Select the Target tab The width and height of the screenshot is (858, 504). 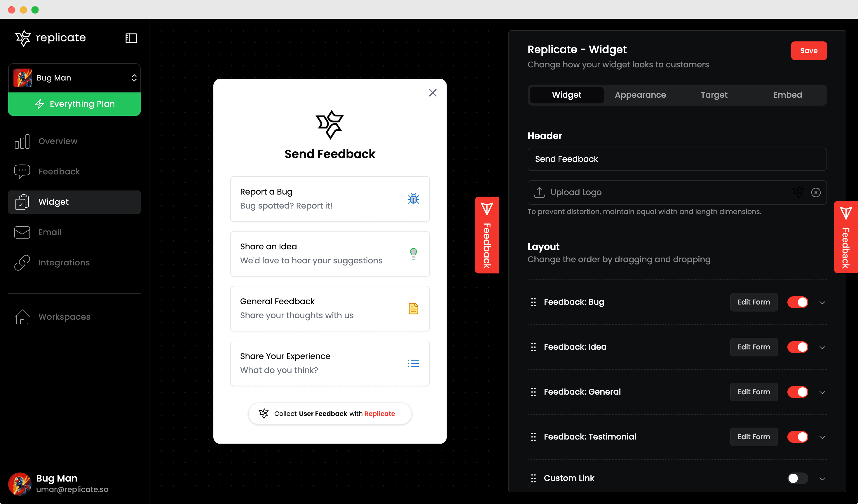coord(714,94)
